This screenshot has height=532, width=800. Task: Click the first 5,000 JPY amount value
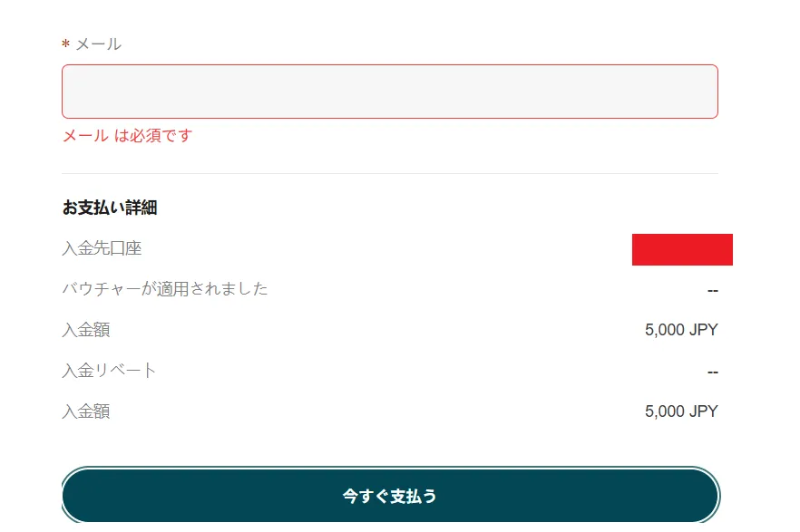[678, 330]
